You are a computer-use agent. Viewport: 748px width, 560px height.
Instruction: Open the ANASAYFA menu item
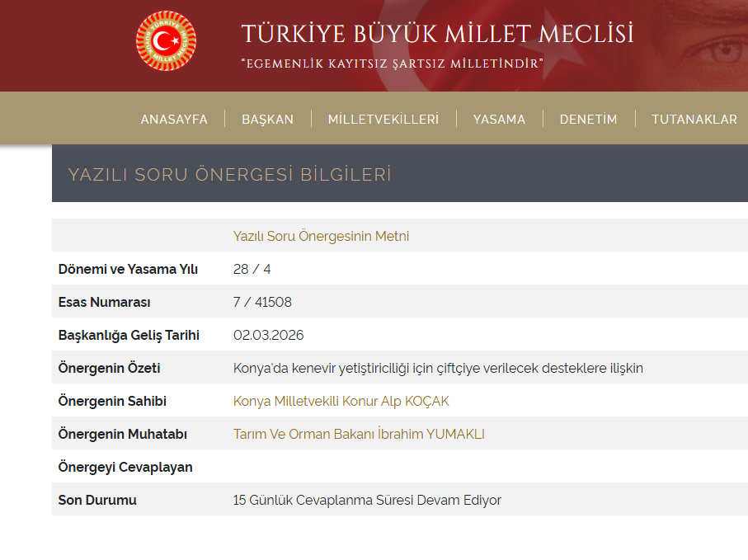(174, 119)
